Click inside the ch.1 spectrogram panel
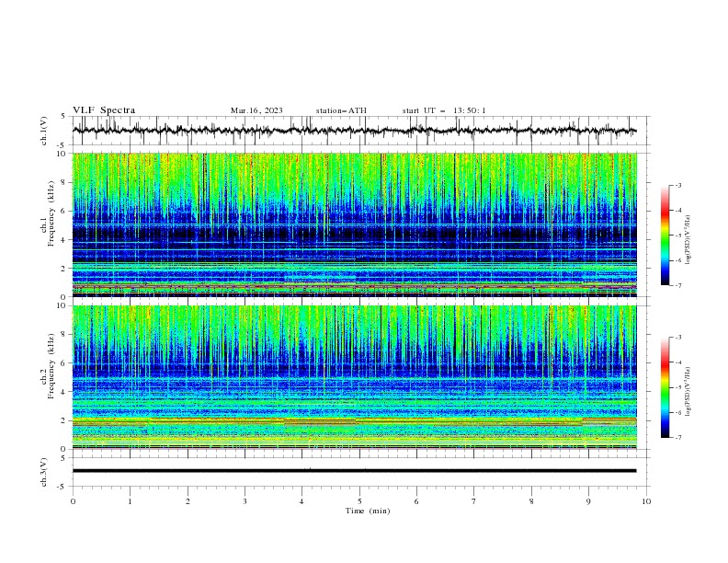Image resolution: width=728 pixels, height=563 pixels. pos(354,224)
